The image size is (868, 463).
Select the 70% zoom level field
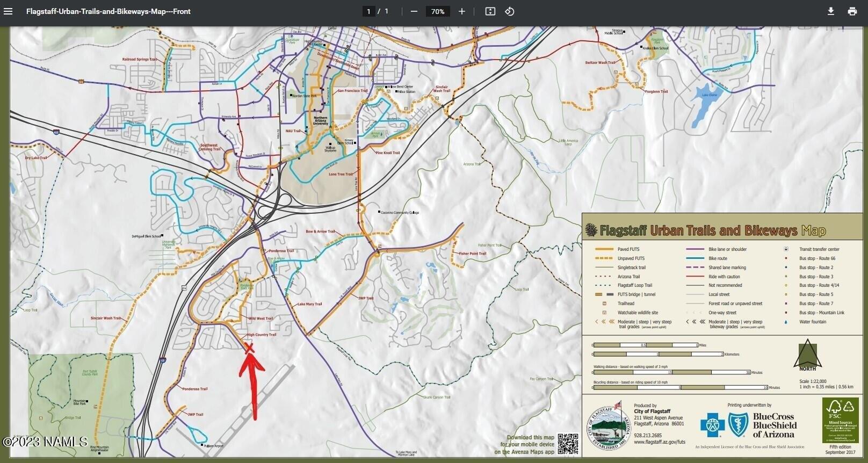coord(438,11)
